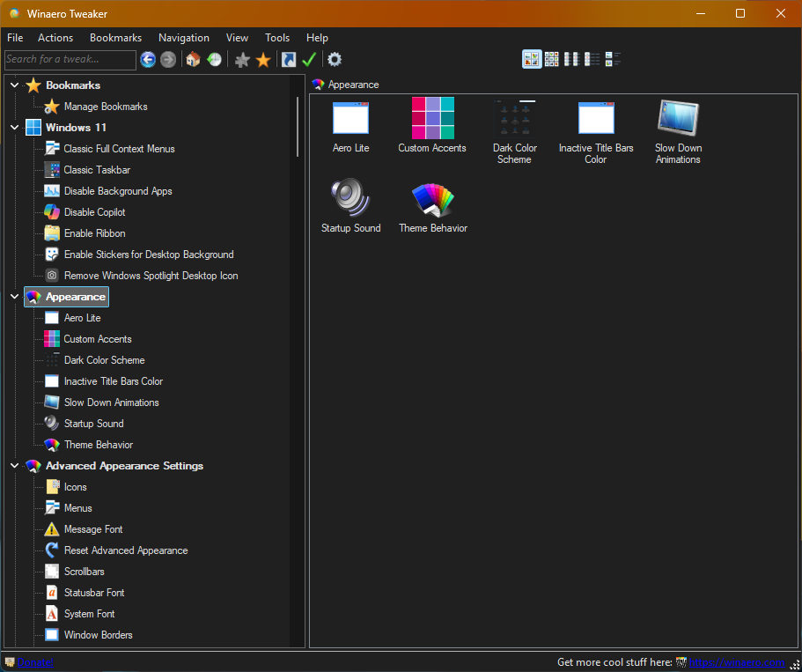Select Theme Behavior in the tree
The height and width of the screenshot is (672, 802).
(99, 444)
